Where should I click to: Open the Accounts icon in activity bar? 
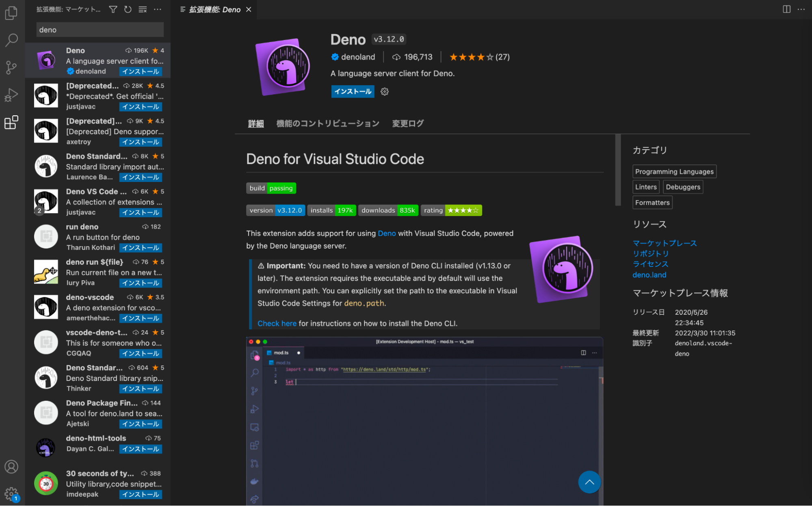click(x=11, y=467)
